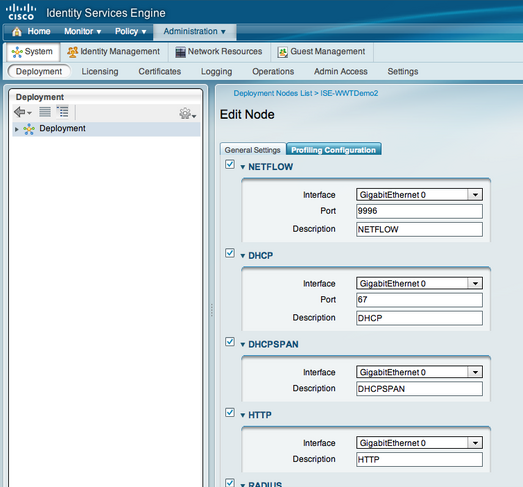Collapse the DHCP section
Screen dimensions: 523x487
point(242,256)
